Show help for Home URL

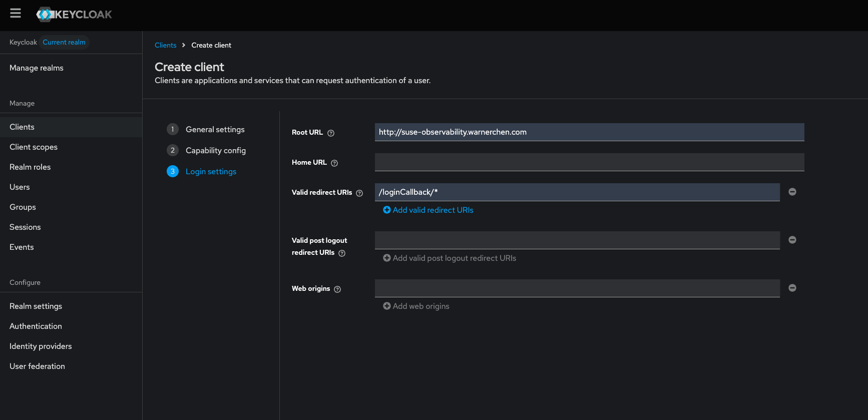click(x=334, y=163)
